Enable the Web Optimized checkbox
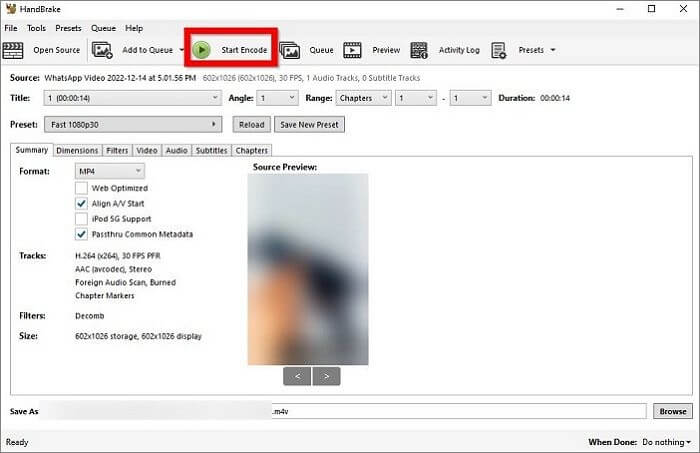 (x=81, y=188)
